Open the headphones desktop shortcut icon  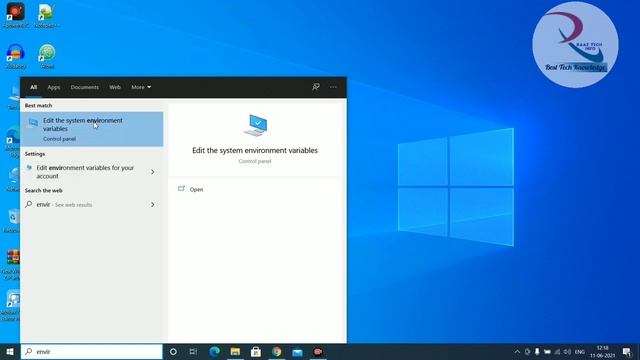pos(16,56)
